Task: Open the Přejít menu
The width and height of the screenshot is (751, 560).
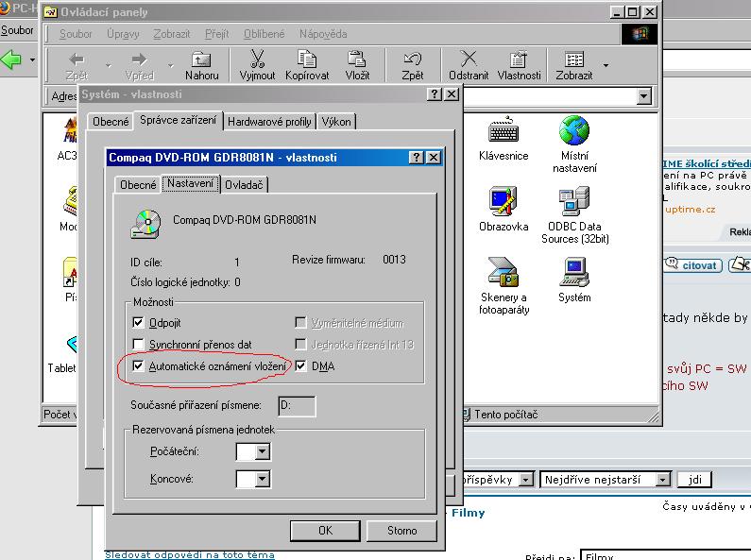Action: coord(217,34)
